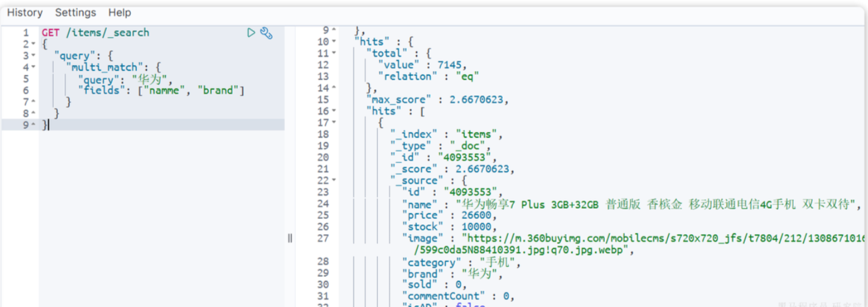Click the "name" line with 华为畅享7 Plus

(631, 204)
